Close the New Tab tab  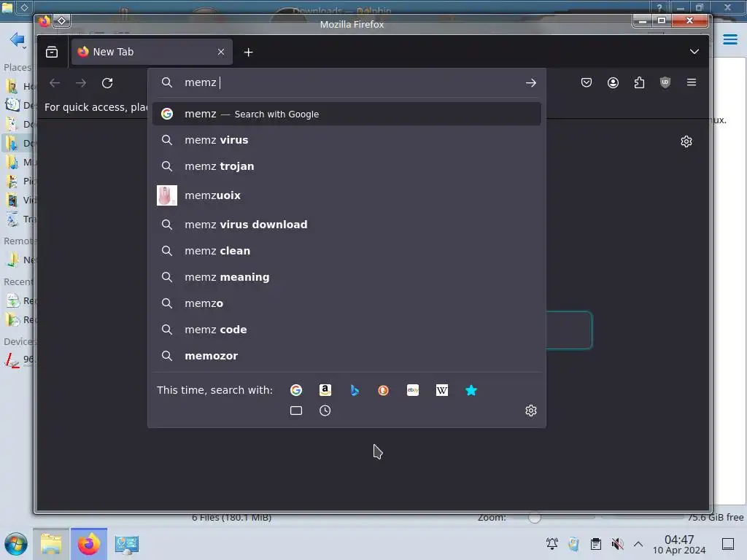[220, 52]
